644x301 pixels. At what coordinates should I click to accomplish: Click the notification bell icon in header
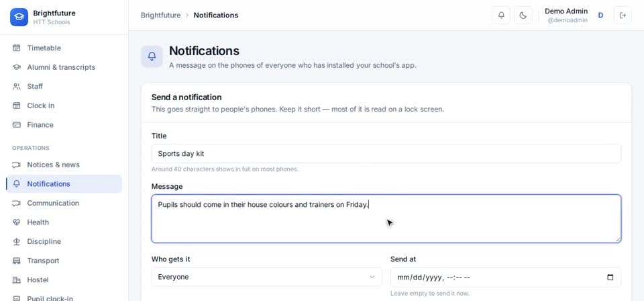500,15
